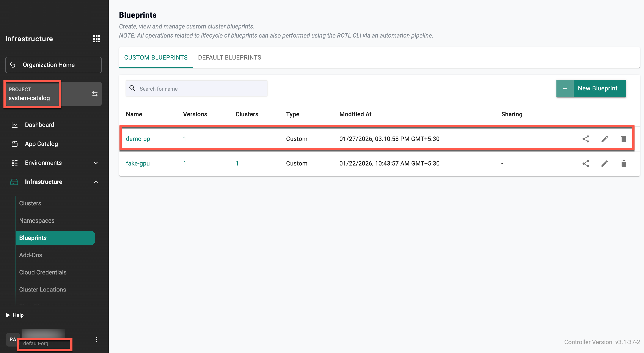Edit the fake-gpu blueprint
Viewport: 644px width, 353px height.
click(x=605, y=163)
